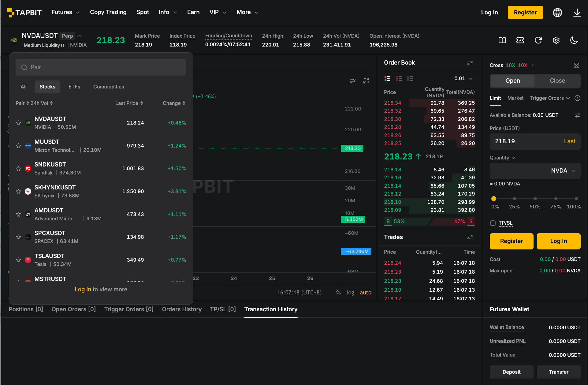Toggle dark mode moon icon

[574, 40]
